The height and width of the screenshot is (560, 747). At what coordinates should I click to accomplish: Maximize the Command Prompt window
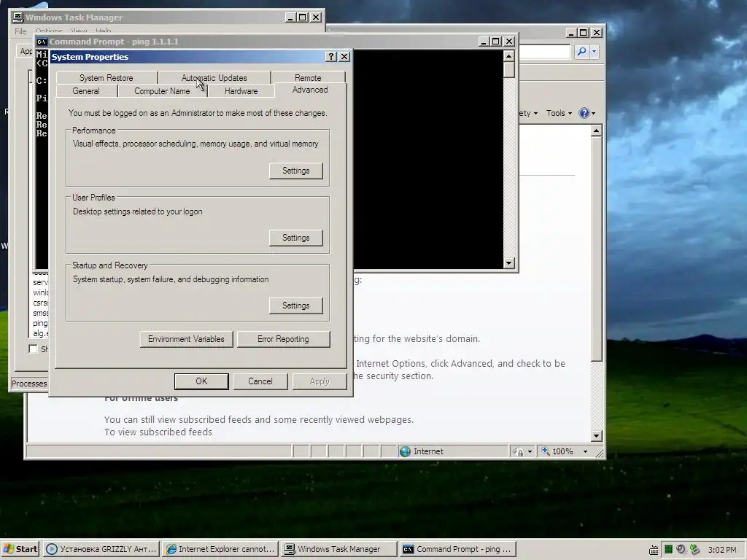pos(496,42)
